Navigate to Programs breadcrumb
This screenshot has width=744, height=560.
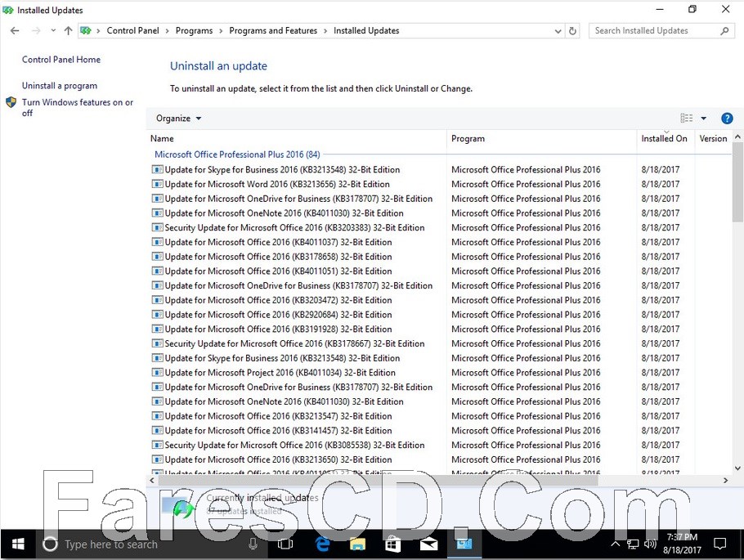pos(194,30)
